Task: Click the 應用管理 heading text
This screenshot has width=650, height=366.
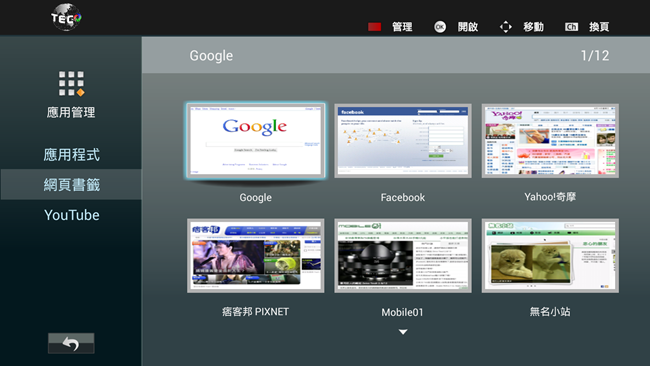Action: 71,112
